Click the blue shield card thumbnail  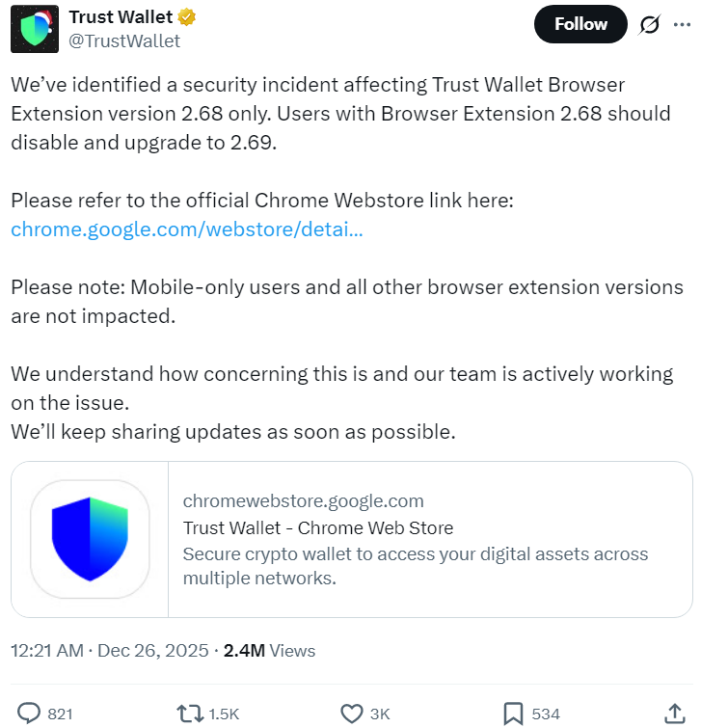[90, 539]
